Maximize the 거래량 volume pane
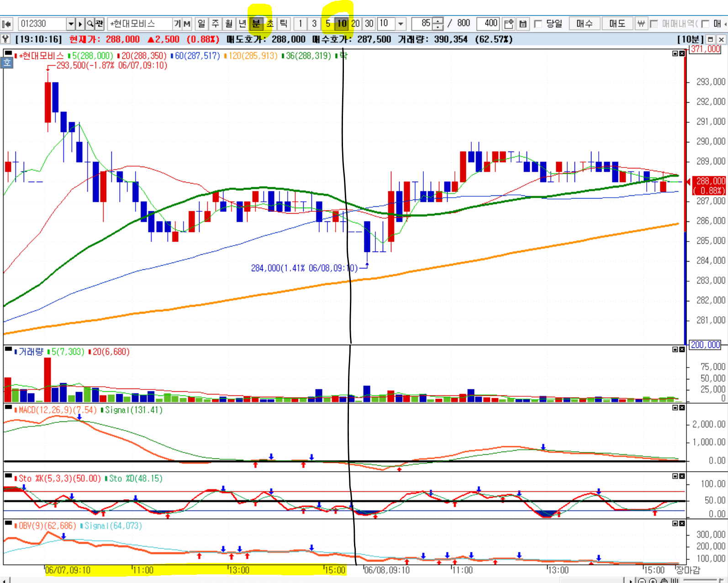This screenshot has width=728, height=583. click(675, 350)
